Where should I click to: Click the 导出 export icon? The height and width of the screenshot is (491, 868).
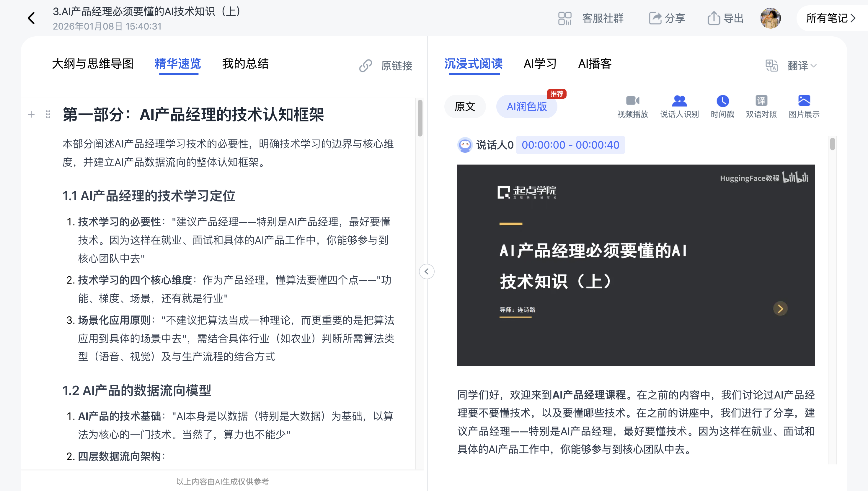pyautogui.click(x=714, y=18)
